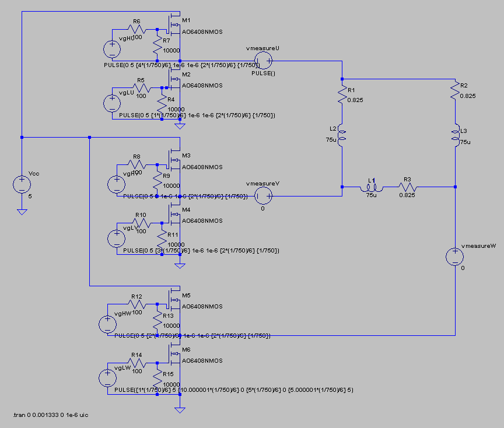The height and width of the screenshot is (428, 504).
Task: Click pull-down resistor R4 symbol
Action: (x=162, y=103)
